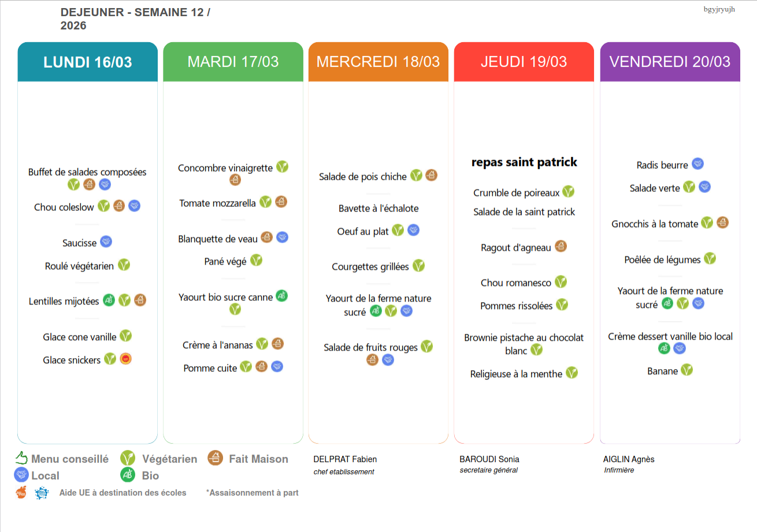Click the vegetarian icon next to Courgettes grillées
The image size is (757, 532).
(418, 266)
